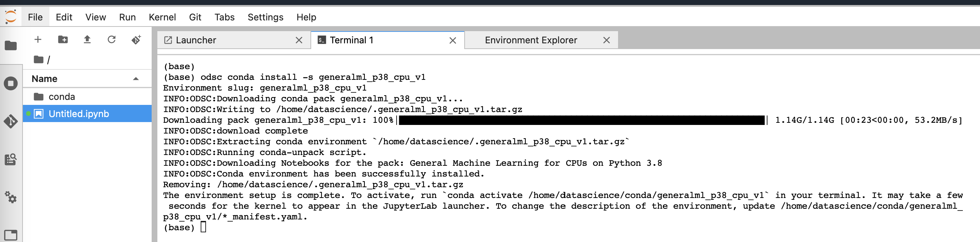This screenshot has width=980, height=242.
Task: Switch to the Environment Explorer tab
Action: (x=531, y=40)
